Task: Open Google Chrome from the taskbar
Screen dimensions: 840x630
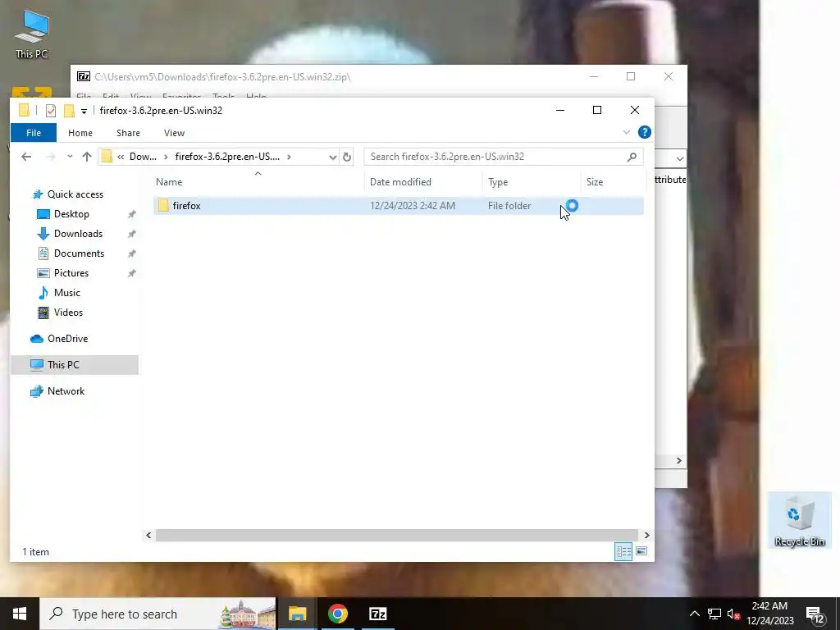Action: click(x=337, y=614)
